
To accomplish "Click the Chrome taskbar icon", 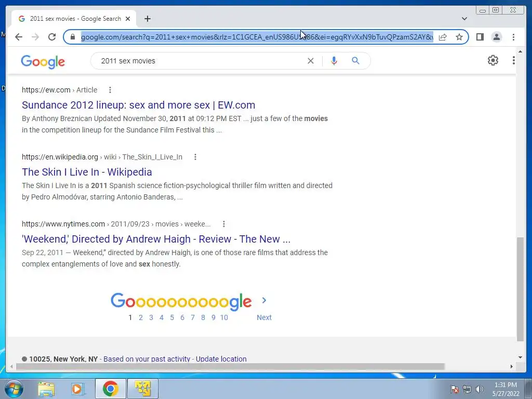I will pyautogui.click(x=111, y=389).
